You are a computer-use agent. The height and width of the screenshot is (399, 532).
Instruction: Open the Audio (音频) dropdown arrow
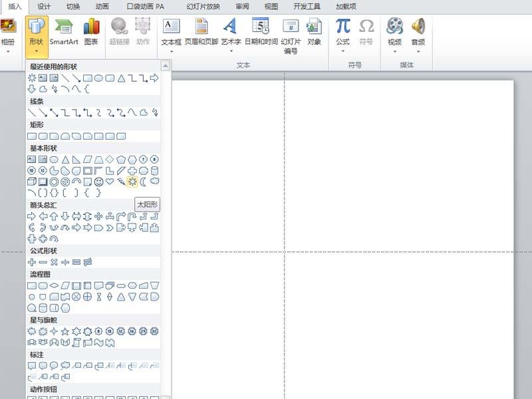pyautogui.click(x=418, y=52)
